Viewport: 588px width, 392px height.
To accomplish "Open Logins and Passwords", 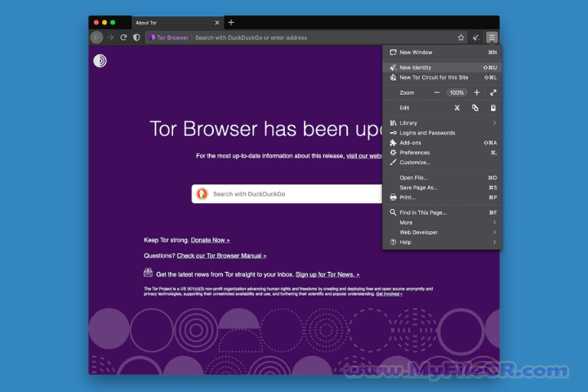I will [x=442, y=133].
